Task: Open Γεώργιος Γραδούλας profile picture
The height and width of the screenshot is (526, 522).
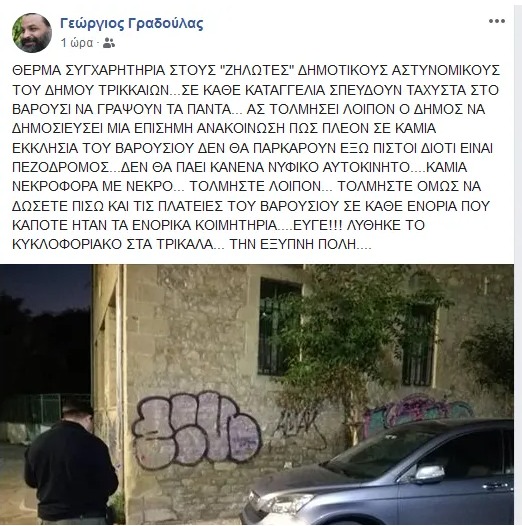Action: [32, 33]
